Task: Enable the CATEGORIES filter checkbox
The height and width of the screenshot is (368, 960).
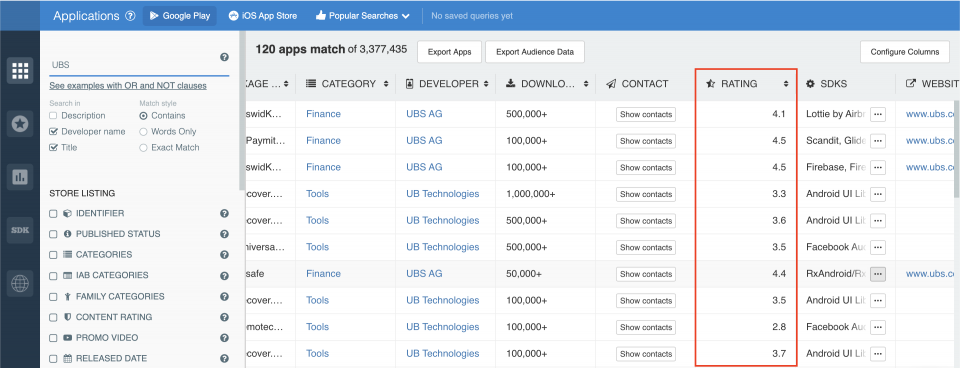Action: click(x=53, y=255)
